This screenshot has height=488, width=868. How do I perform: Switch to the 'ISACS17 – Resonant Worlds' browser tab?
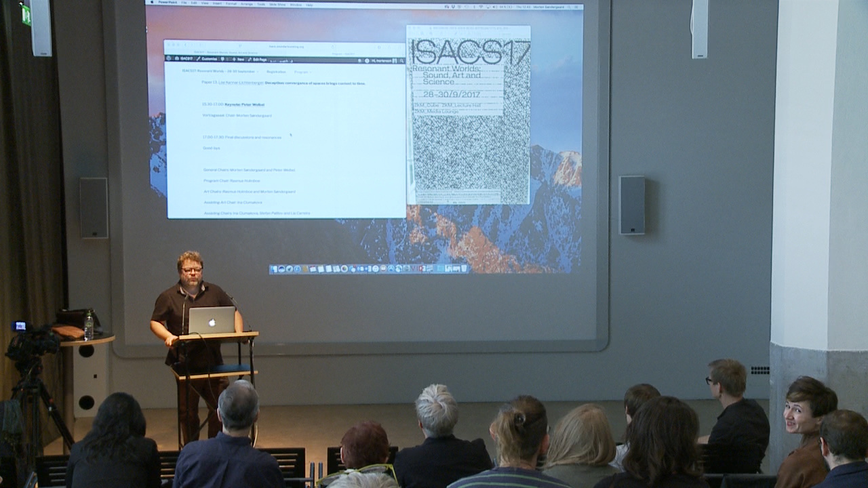point(226,53)
